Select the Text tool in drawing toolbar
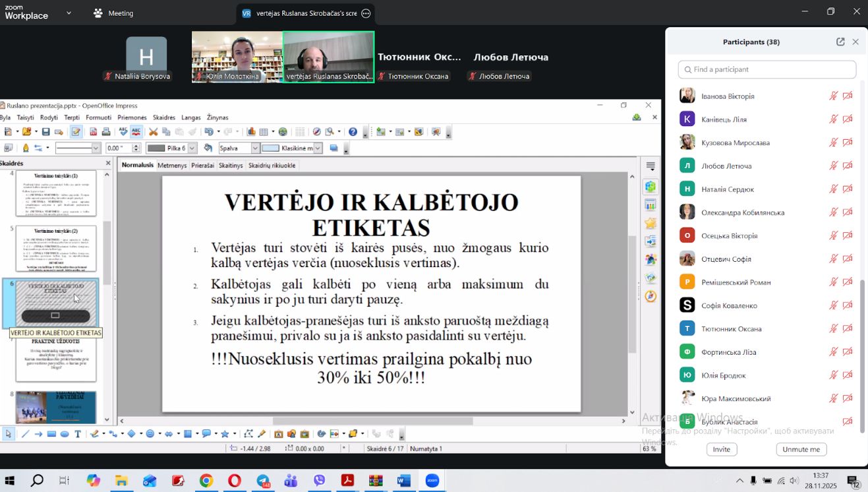 (78, 434)
